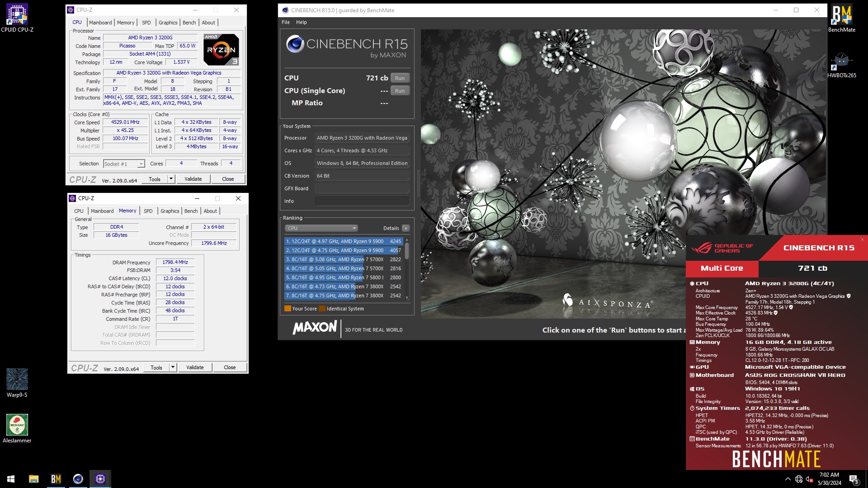Switch to the CPU tab in the Memory CPU-Z window
The height and width of the screenshot is (488, 868).
[79, 211]
